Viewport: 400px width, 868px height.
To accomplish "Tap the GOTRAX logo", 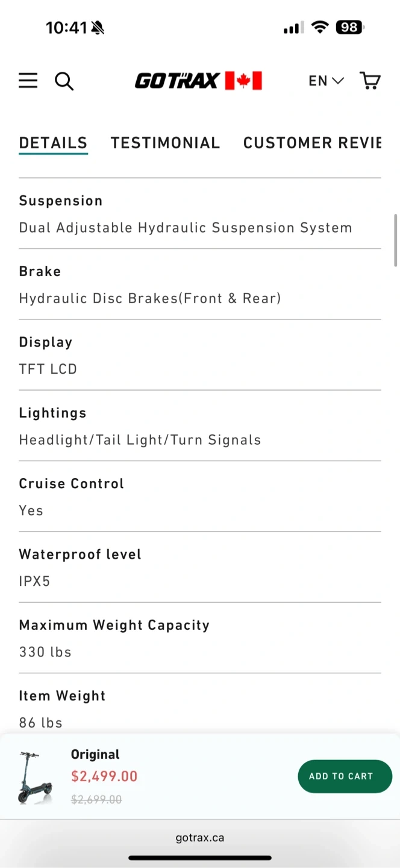I will click(x=177, y=81).
